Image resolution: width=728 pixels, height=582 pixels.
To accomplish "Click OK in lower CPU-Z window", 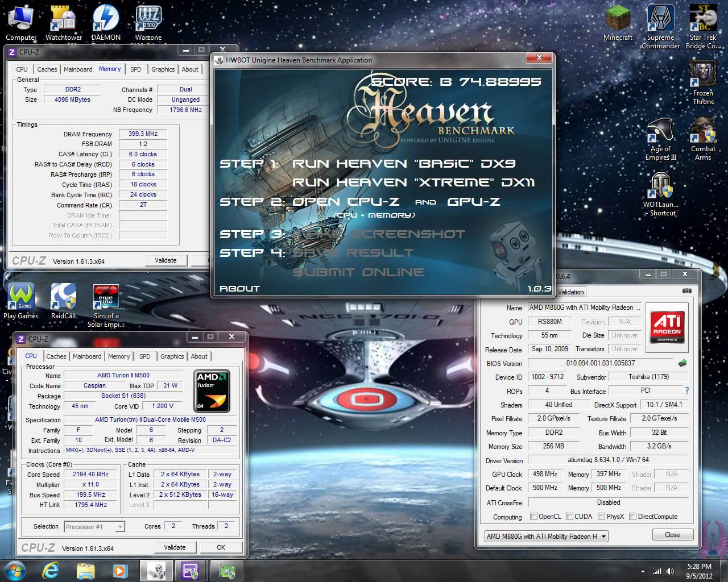I will (x=221, y=547).
